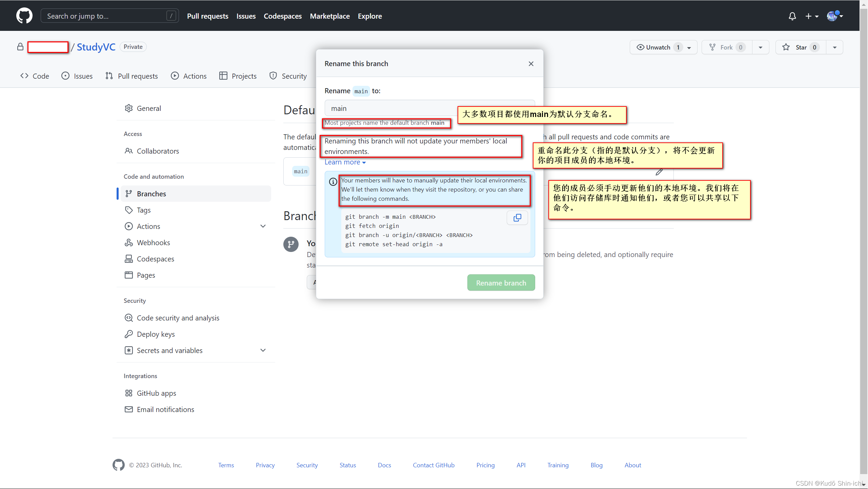Click the branch protection git-branch icon
Screen dimensions: 868x489
(291, 244)
